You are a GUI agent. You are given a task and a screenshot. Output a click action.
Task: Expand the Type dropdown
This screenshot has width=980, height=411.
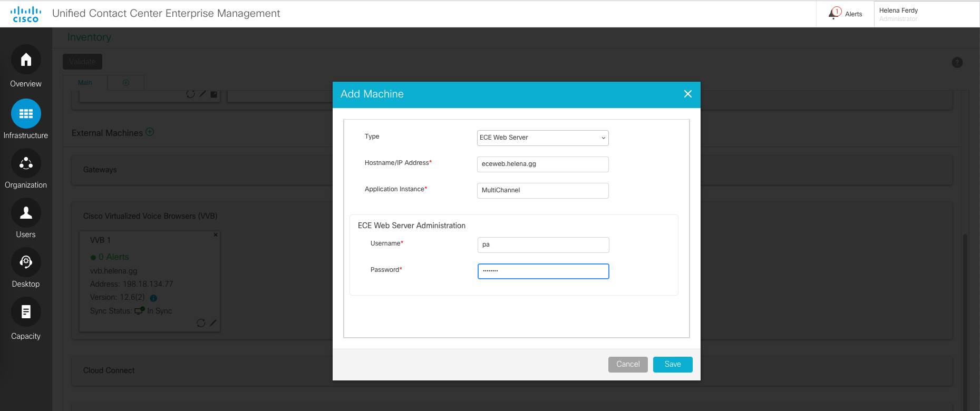coord(542,138)
